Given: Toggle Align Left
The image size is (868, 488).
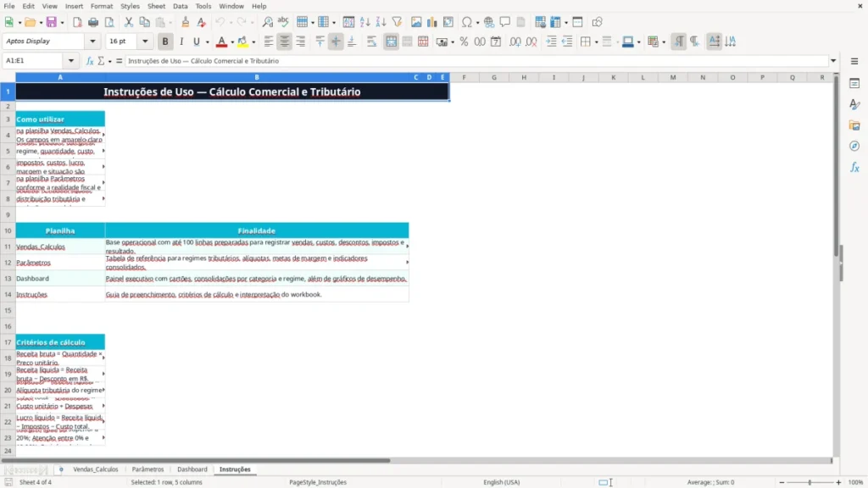Looking at the screenshot, I should 269,42.
